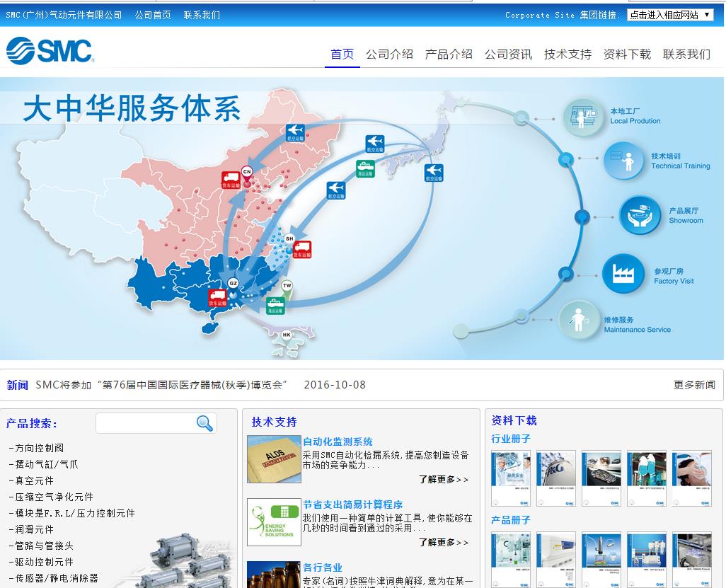Open the last 产品册子 brochure thumbnail

692,560
